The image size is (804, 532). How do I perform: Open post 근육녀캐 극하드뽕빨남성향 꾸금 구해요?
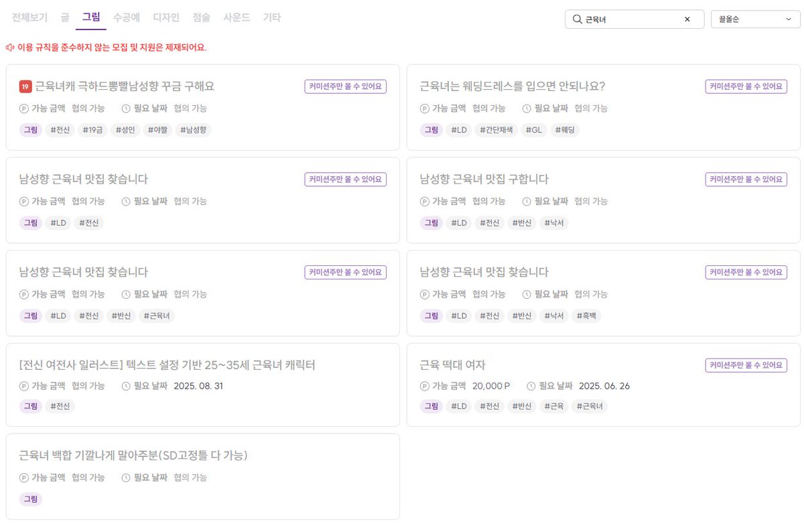(x=125, y=86)
